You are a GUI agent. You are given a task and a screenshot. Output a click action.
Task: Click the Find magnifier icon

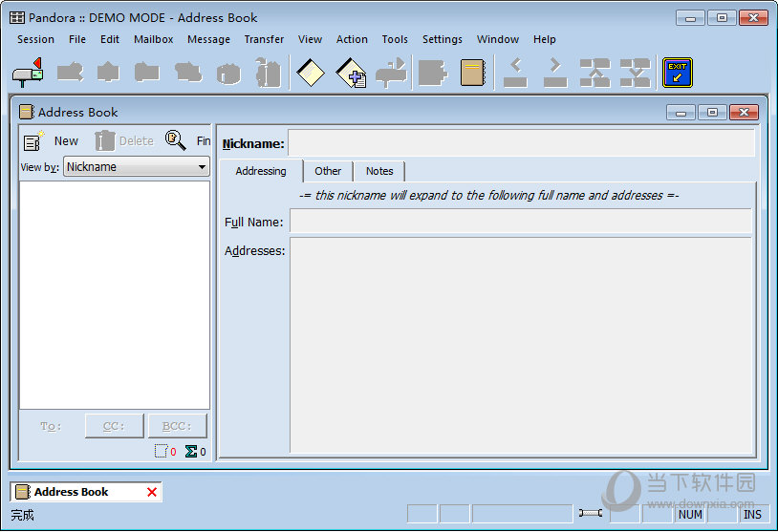coord(176,140)
